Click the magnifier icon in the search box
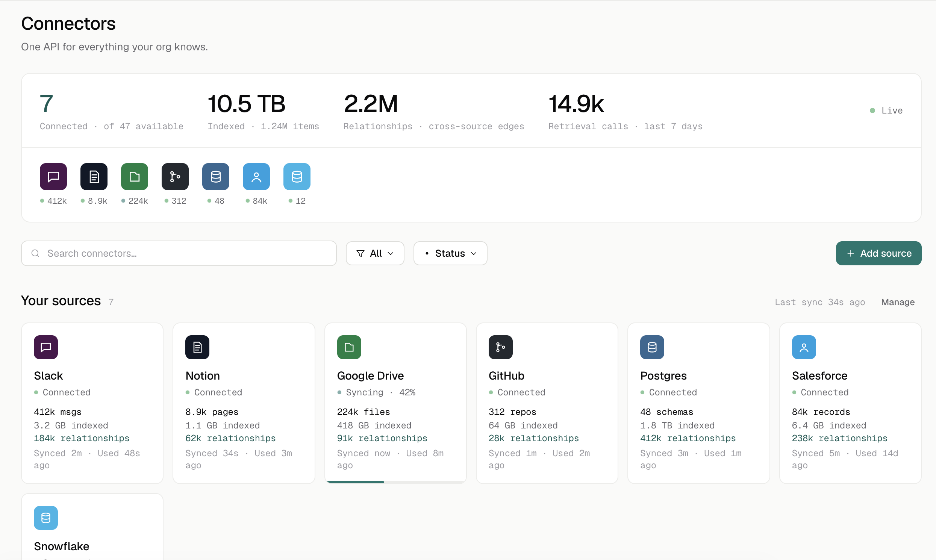 (x=35, y=253)
